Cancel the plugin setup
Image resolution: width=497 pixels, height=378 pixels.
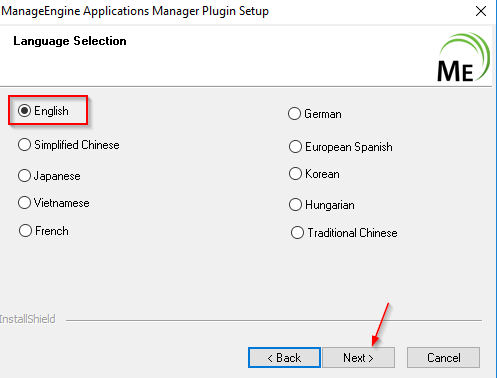tap(444, 358)
